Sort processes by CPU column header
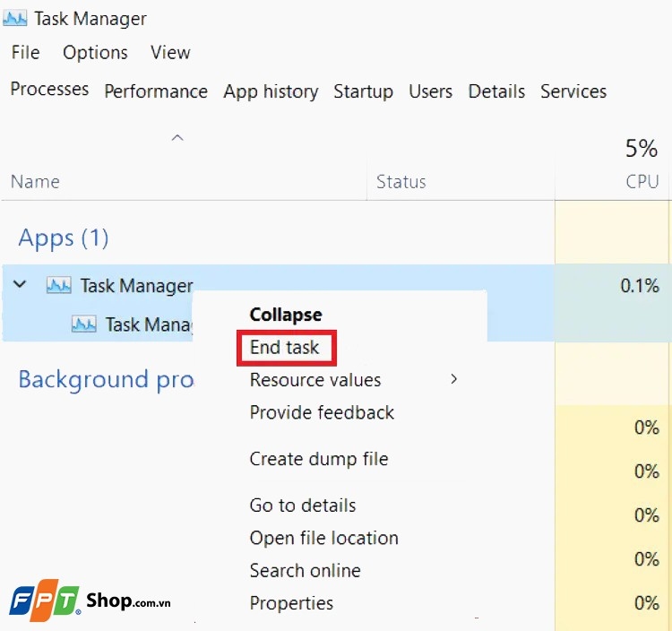 (642, 182)
